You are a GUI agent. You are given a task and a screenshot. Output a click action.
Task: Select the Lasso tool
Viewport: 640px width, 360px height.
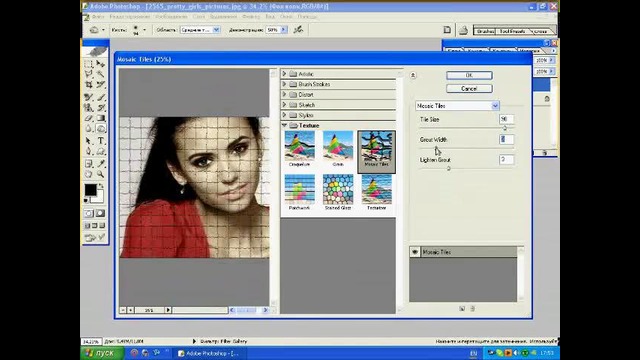point(89,74)
